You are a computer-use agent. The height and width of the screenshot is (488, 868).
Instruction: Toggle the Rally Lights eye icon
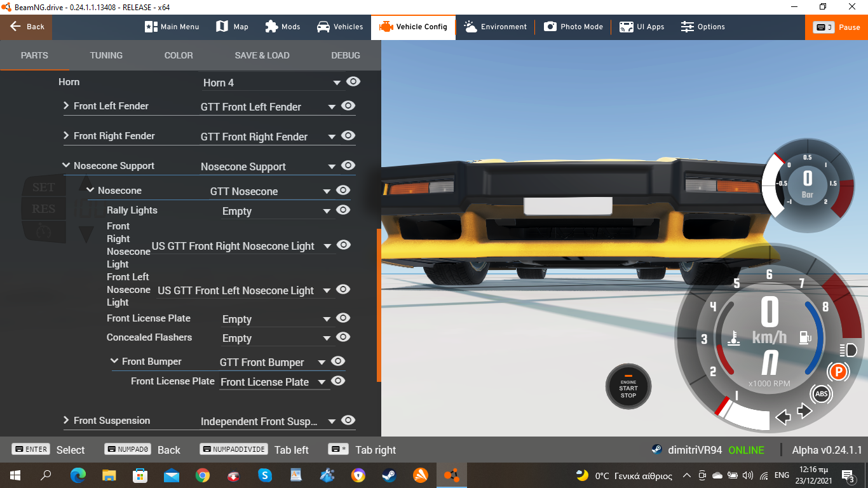(x=343, y=210)
